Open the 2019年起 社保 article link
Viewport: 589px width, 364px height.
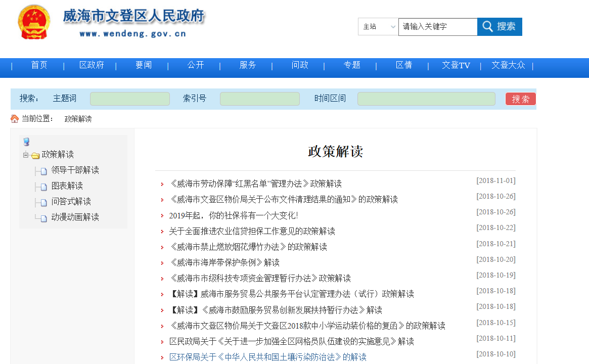(x=234, y=215)
